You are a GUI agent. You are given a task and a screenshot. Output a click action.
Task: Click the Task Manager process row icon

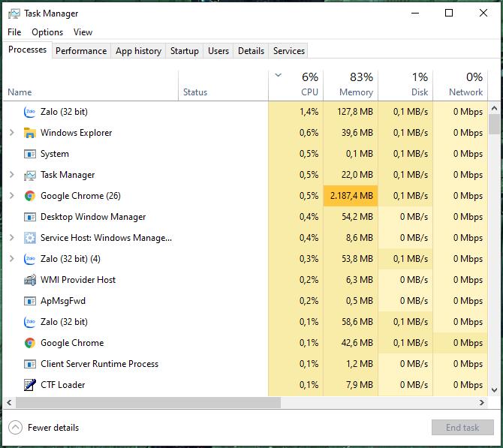(x=29, y=175)
